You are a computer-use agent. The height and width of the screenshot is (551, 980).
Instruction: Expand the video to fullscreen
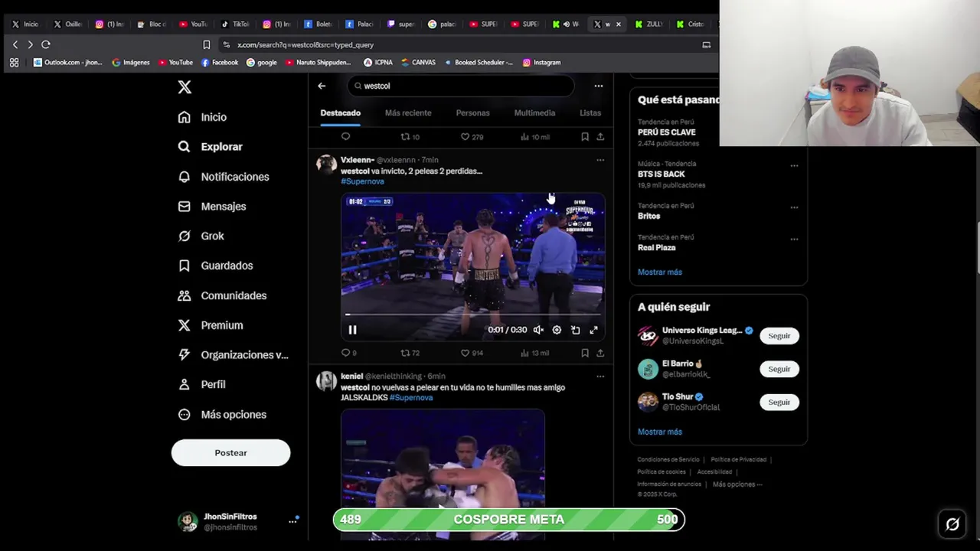(593, 330)
